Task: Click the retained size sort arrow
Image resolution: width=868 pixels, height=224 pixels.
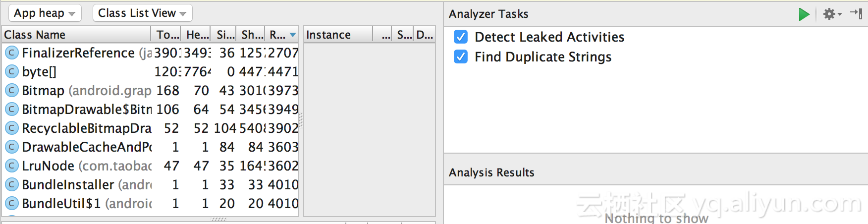Action: coord(293,35)
